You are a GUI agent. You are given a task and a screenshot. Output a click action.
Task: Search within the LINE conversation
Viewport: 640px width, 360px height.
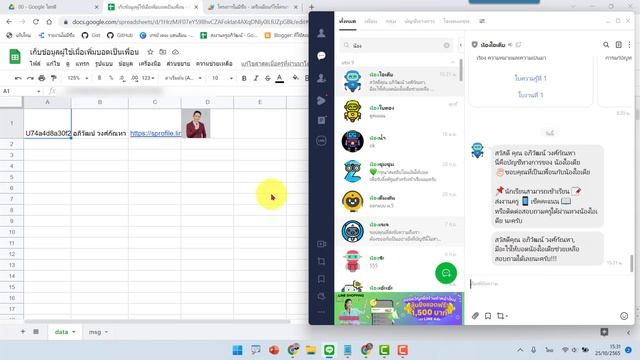coord(606,44)
